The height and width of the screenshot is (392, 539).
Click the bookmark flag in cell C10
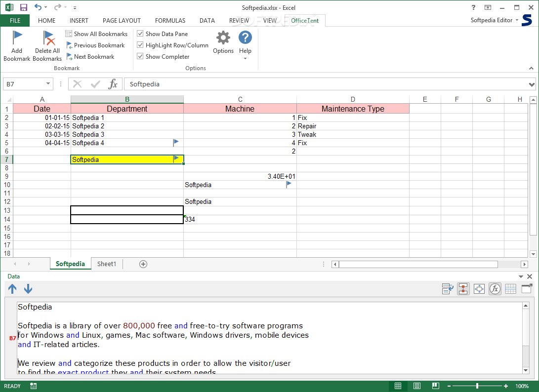tap(289, 184)
